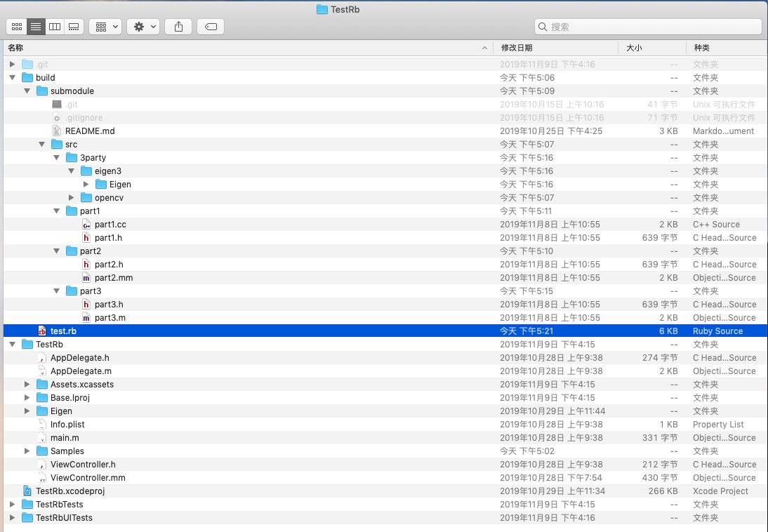Focus the 搜索 search field

coord(648,27)
